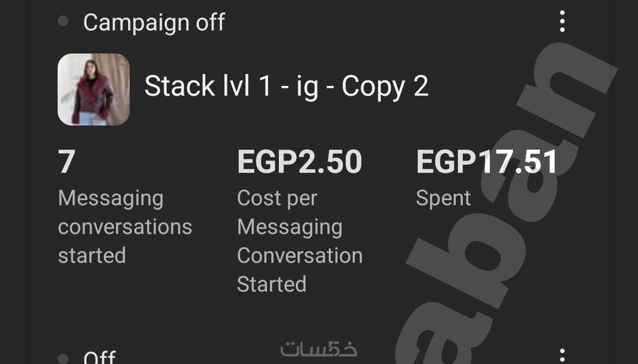This screenshot has width=638, height=364.
Task: Click the "Messaging conversations started" metric label
Action: pyautogui.click(x=125, y=227)
